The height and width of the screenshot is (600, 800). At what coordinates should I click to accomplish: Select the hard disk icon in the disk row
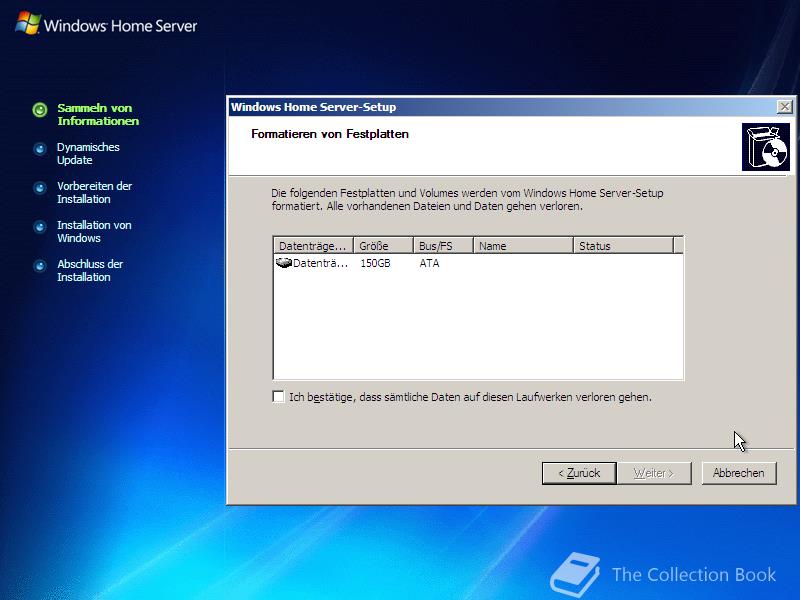[x=284, y=263]
